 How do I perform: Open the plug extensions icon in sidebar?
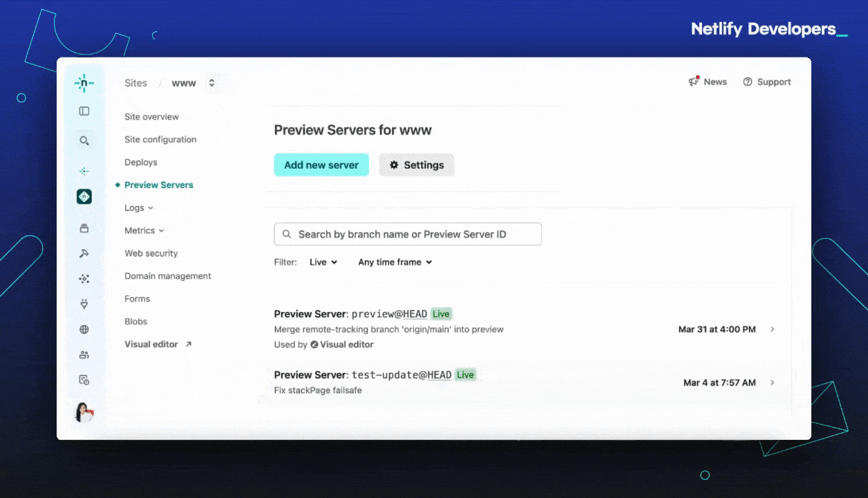click(84, 304)
